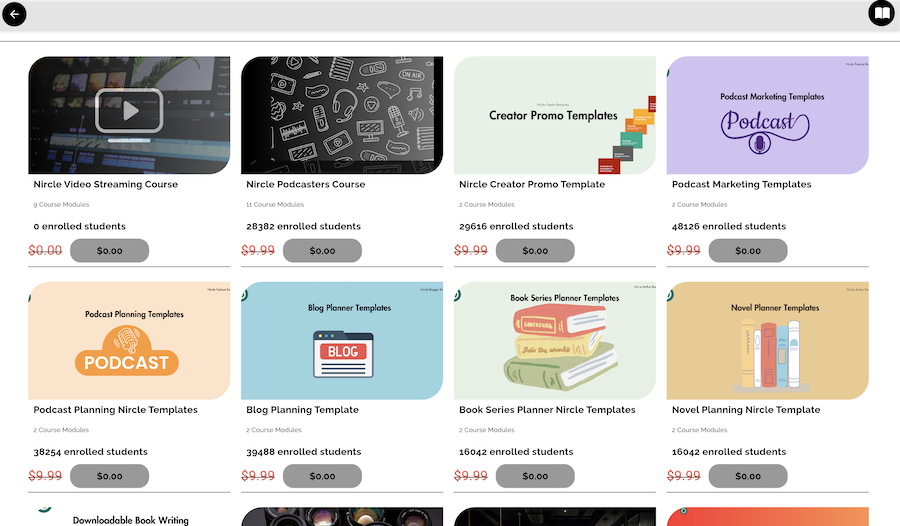Click the novel books shelf illustration

tap(767, 355)
